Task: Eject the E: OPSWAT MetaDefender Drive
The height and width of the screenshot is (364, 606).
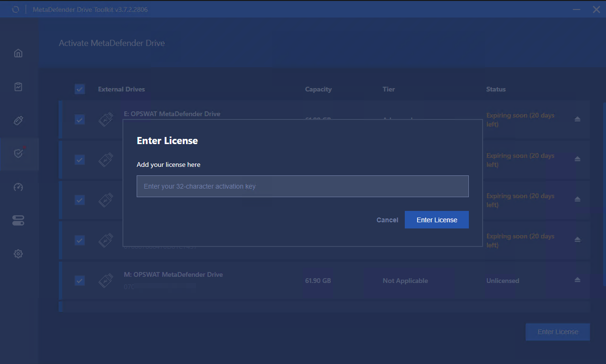Action: click(578, 119)
